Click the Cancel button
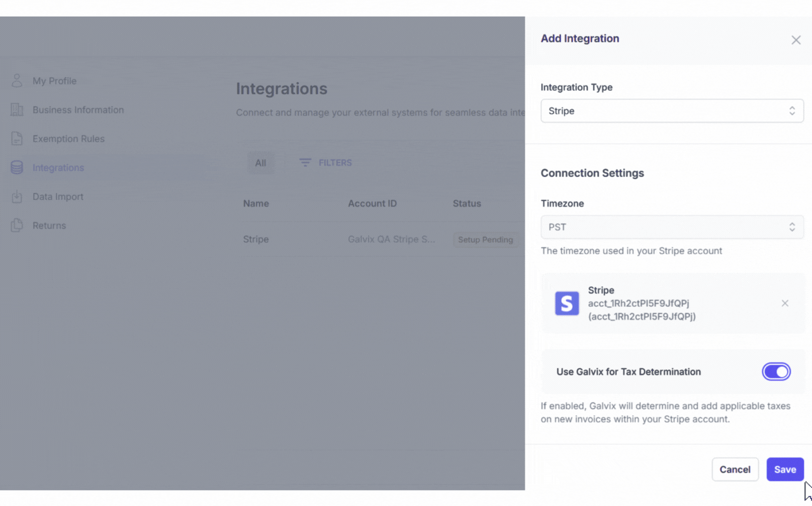Viewport: 812px width, 506px height. pos(735,469)
